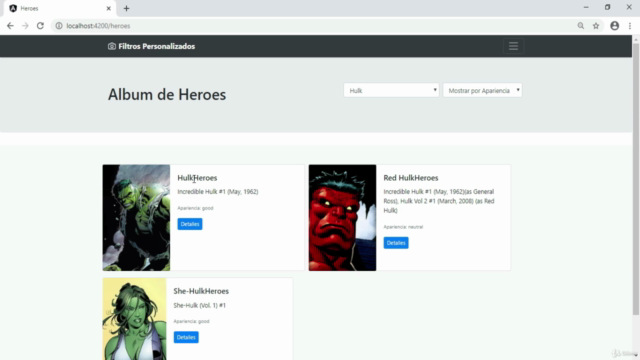Click the browser forward arrow
Viewport: 640px width, 360px height.
coord(25,26)
